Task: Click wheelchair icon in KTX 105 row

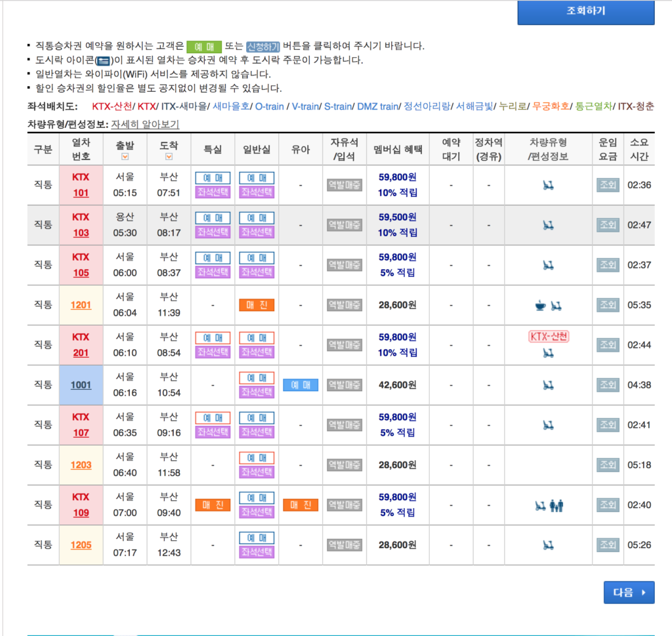Action: coord(548,265)
